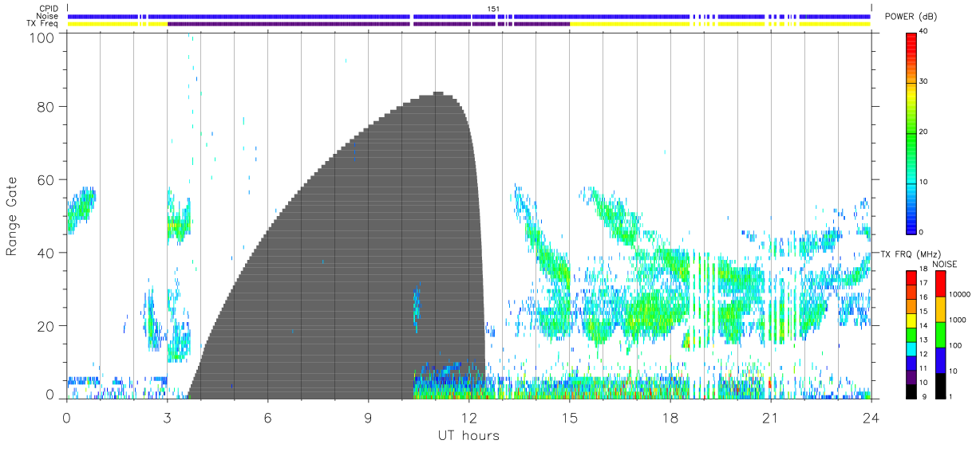The width and height of the screenshot is (980, 452).
Task: Click the UT hours axis title
Action: 468,435
